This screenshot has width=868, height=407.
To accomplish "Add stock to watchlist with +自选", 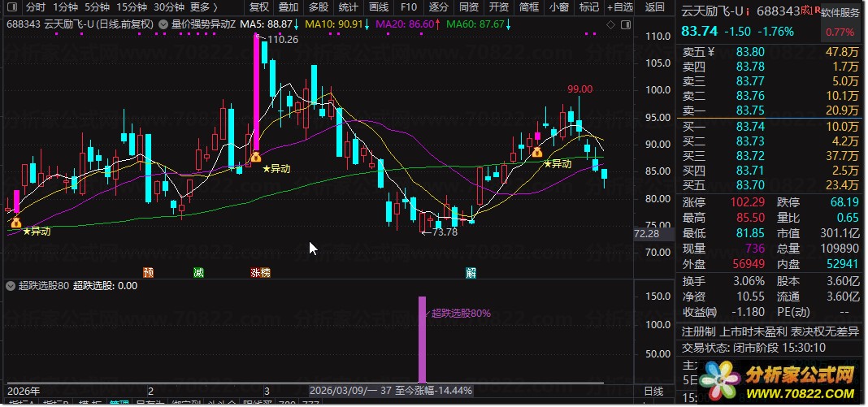I will [619, 7].
